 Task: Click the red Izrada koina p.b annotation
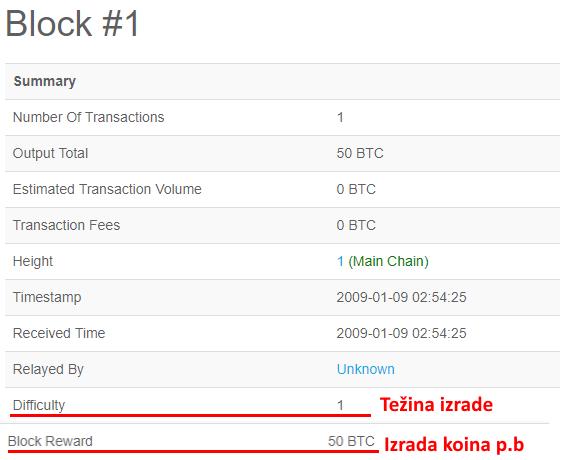point(454,445)
